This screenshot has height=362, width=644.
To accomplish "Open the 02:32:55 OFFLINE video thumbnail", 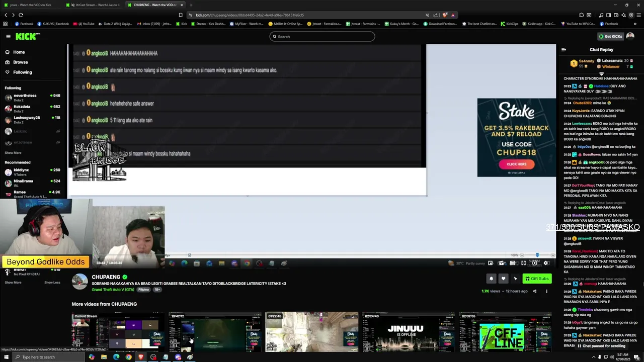I will click(505, 332).
